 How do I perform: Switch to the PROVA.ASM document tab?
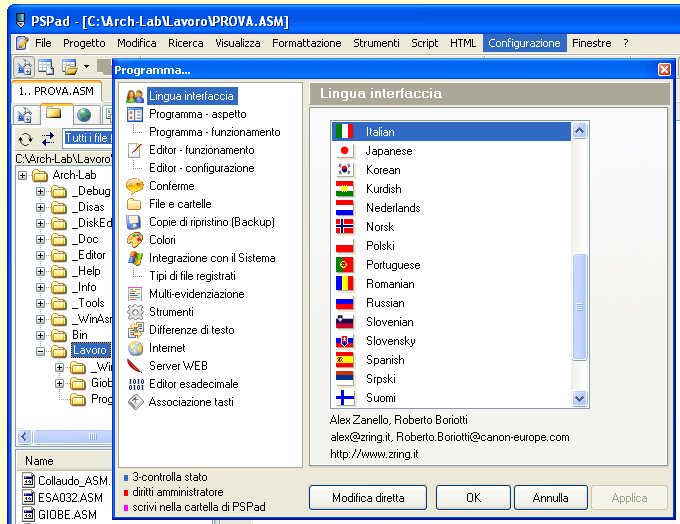tap(56, 91)
